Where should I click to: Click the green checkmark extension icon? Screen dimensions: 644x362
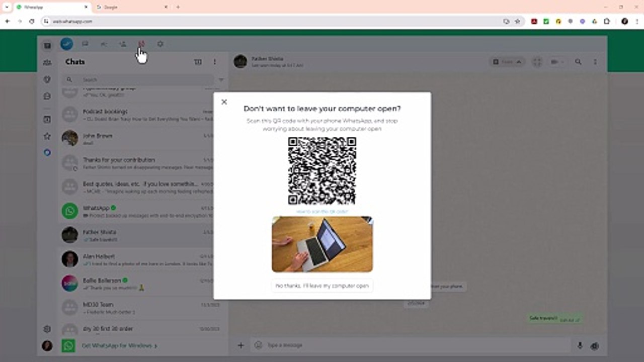coord(546,22)
